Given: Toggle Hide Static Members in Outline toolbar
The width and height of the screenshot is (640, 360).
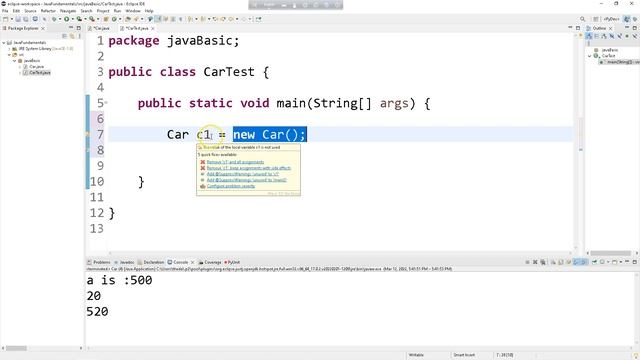Looking at the screenshot, I should (x=620, y=36).
